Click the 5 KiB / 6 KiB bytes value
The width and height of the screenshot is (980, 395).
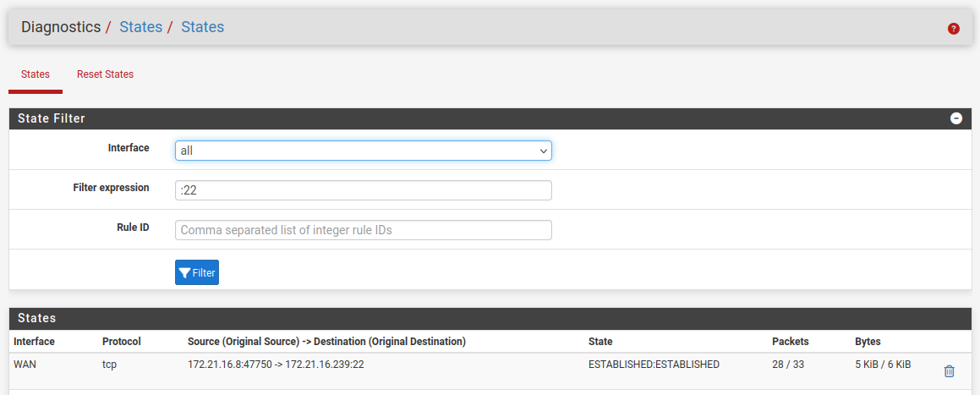point(883,364)
